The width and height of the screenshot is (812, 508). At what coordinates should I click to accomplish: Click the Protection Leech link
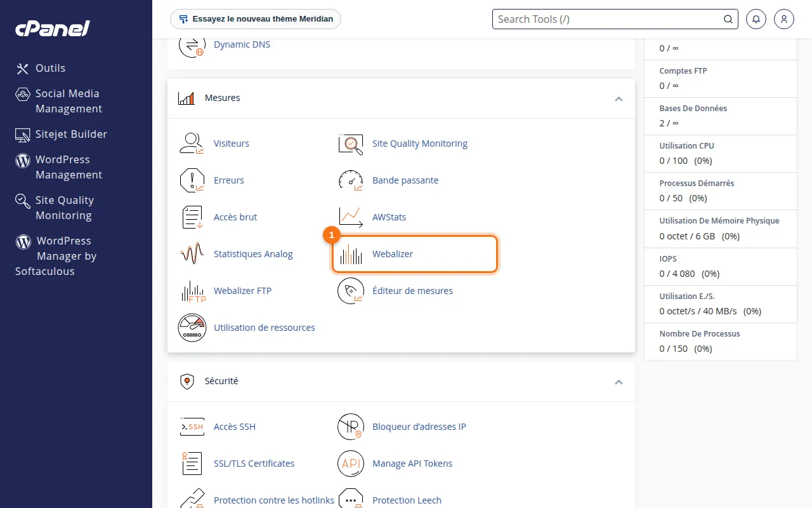407,500
